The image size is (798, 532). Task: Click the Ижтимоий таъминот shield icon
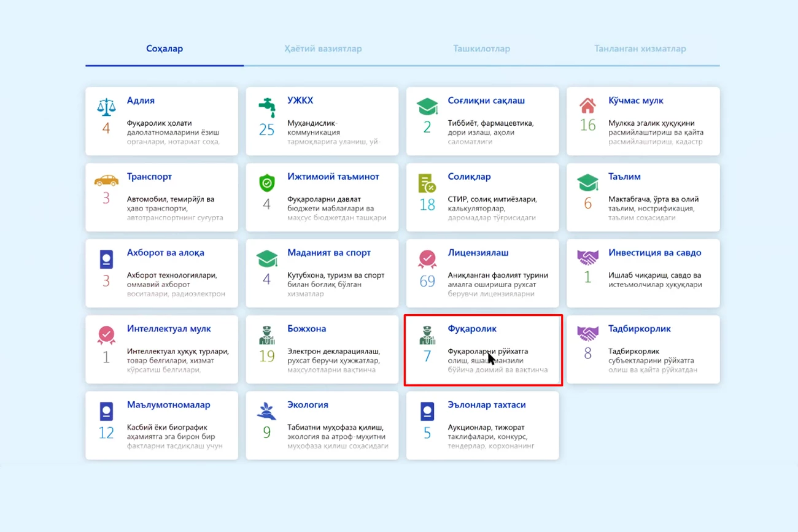click(x=267, y=182)
